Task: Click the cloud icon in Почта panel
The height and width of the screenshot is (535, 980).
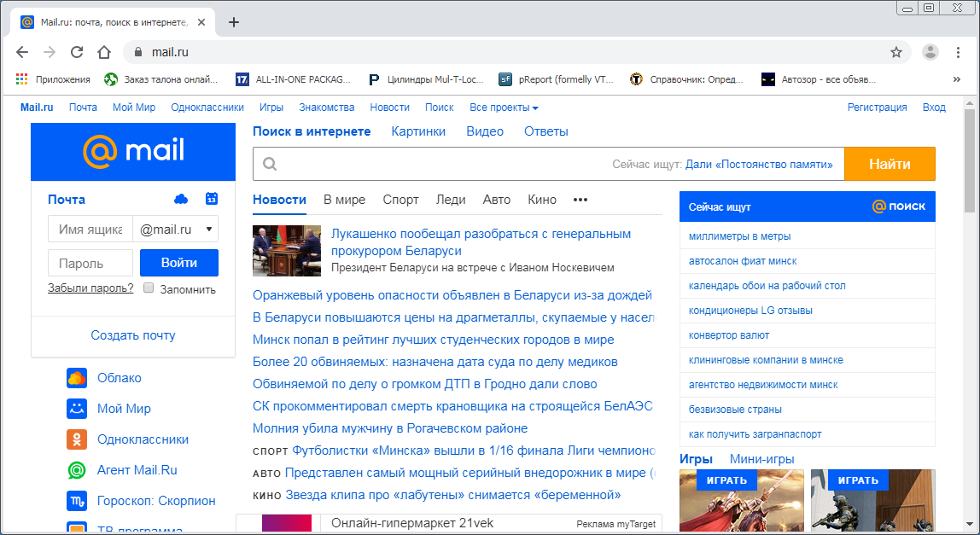Action: pos(181,199)
